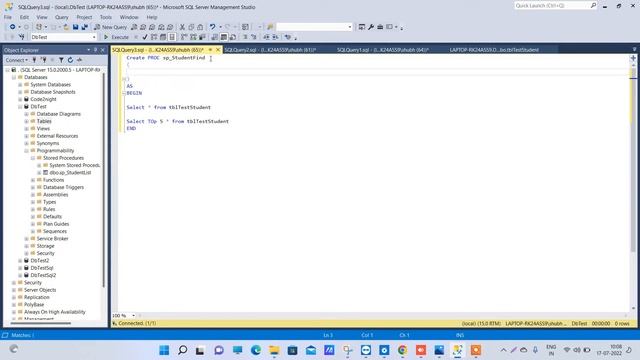Open dbo.sp_StudentList stored procedure node
The image size is (640, 360).
[70, 173]
